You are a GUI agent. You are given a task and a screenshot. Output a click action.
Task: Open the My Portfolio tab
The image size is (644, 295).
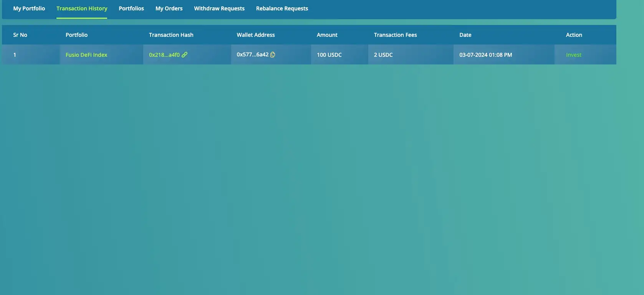[29, 8]
